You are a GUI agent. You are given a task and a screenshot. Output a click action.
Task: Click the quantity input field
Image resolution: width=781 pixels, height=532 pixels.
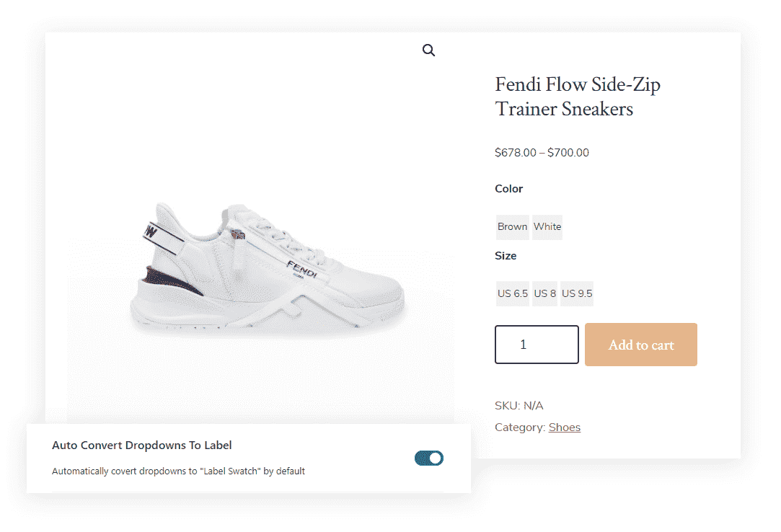537,345
